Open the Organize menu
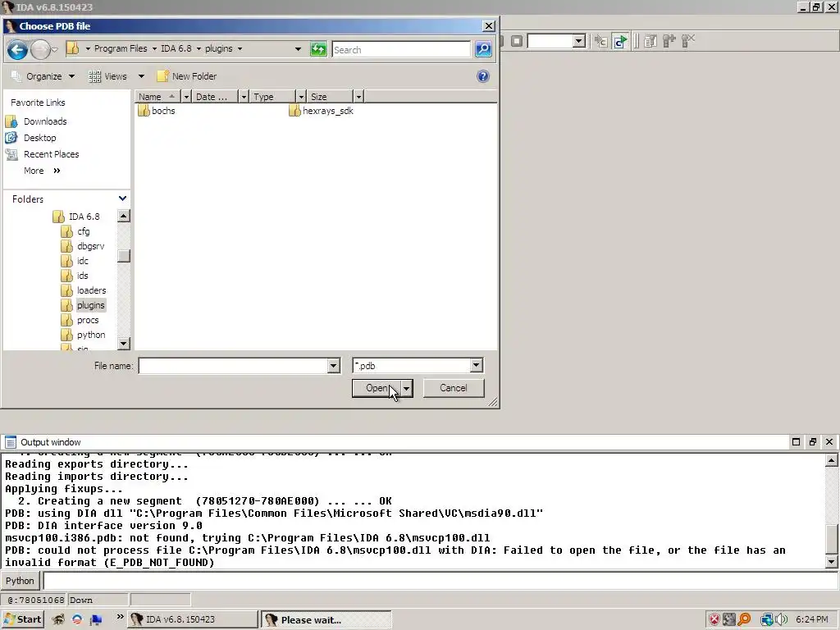840x630 pixels. pyautogui.click(x=43, y=76)
